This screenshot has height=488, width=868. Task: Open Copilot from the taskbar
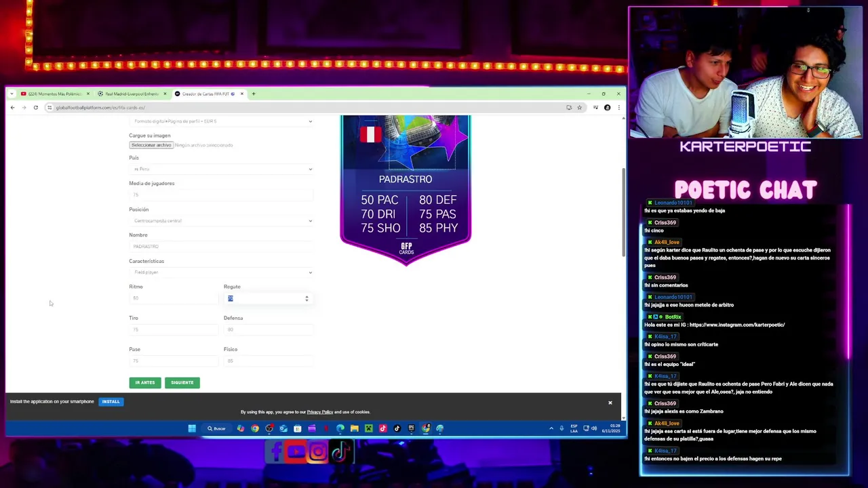point(241,428)
